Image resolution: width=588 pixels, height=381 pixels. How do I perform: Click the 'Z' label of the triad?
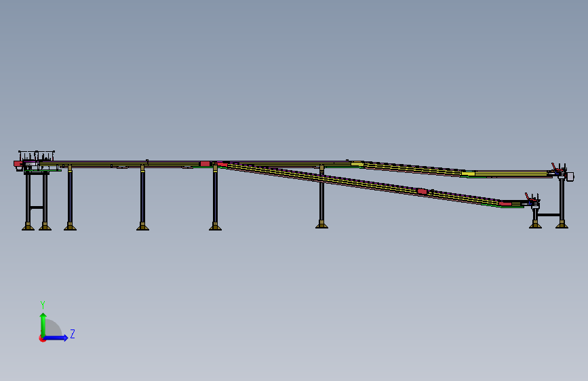coord(73,334)
